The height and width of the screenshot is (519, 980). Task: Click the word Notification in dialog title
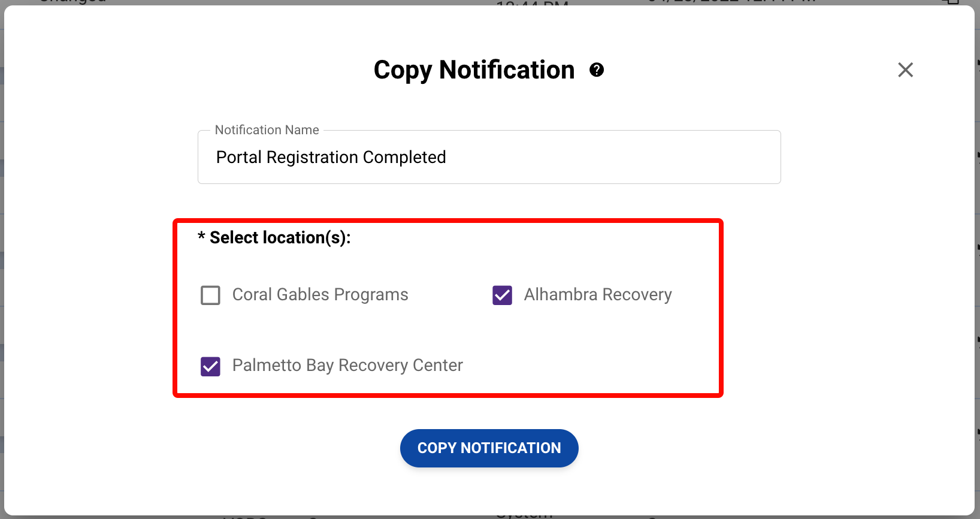(x=506, y=70)
